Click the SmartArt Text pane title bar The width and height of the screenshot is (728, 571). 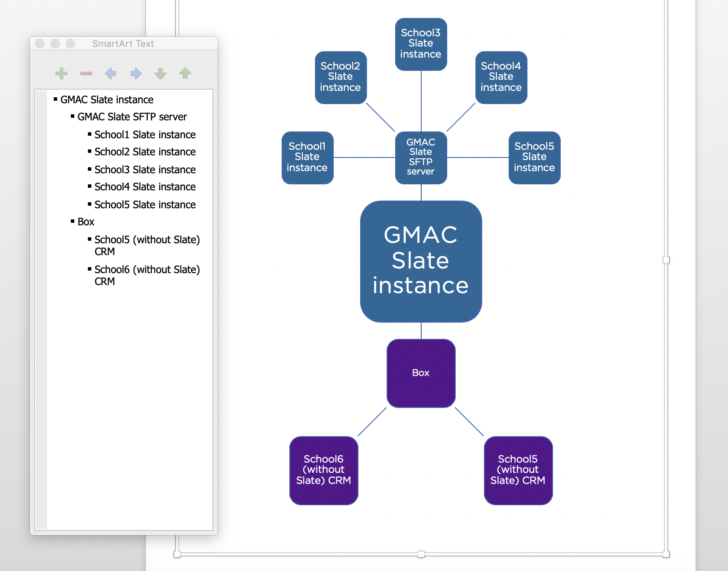[x=124, y=44]
